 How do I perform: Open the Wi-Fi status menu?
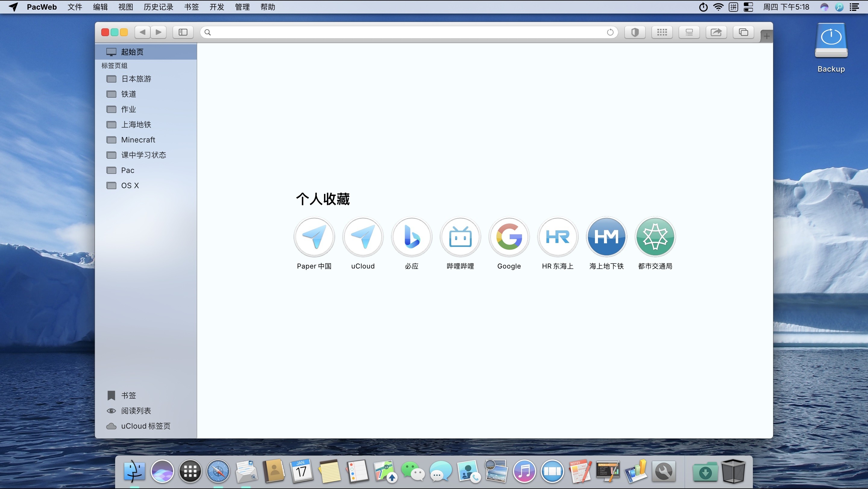[x=719, y=7]
